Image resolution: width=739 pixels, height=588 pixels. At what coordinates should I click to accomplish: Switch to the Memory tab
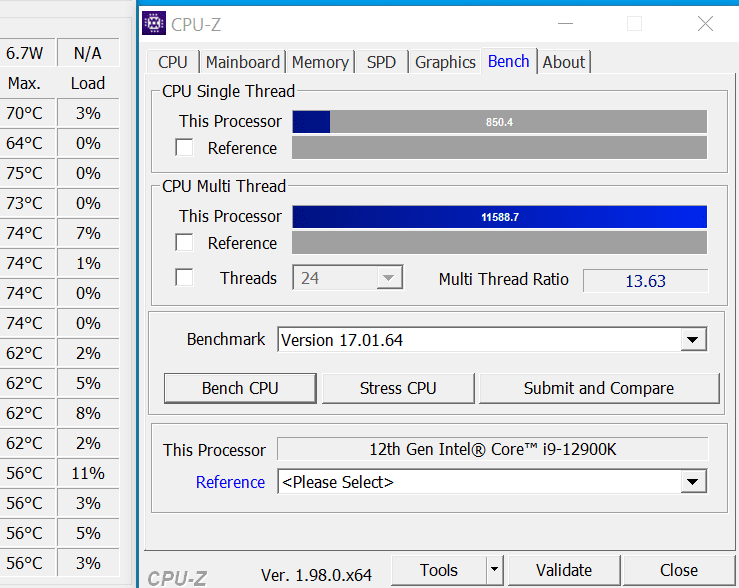click(x=320, y=62)
